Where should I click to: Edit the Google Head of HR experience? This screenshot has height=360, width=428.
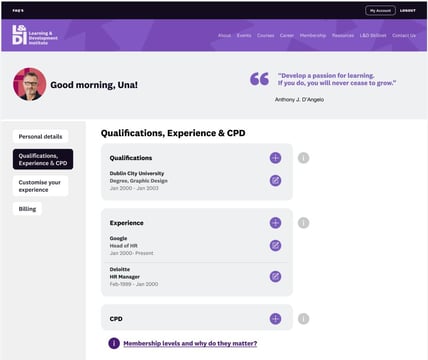coord(275,246)
